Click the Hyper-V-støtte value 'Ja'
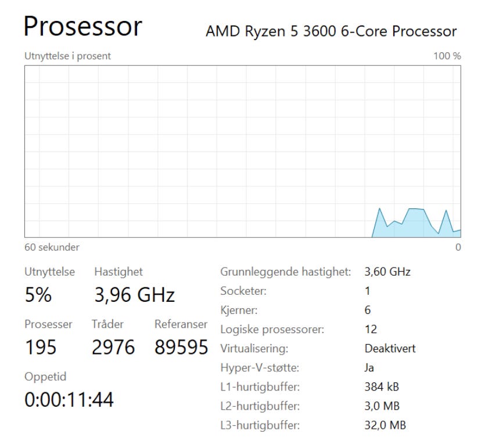Image resolution: width=481 pixels, height=448 pixels. [369, 368]
